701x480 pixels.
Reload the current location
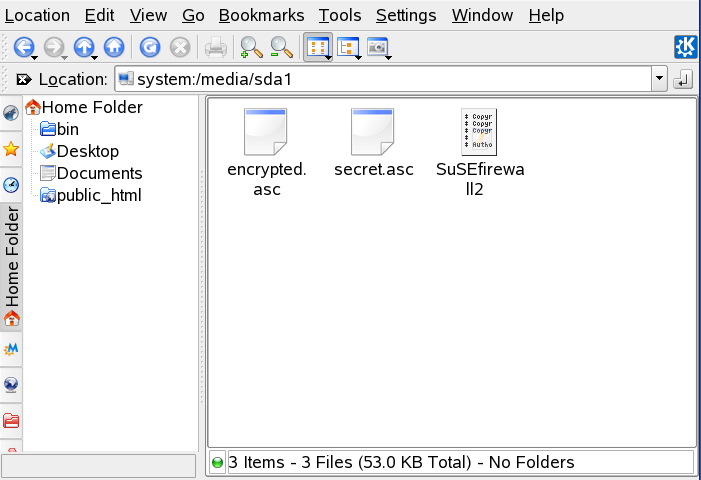pos(150,46)
